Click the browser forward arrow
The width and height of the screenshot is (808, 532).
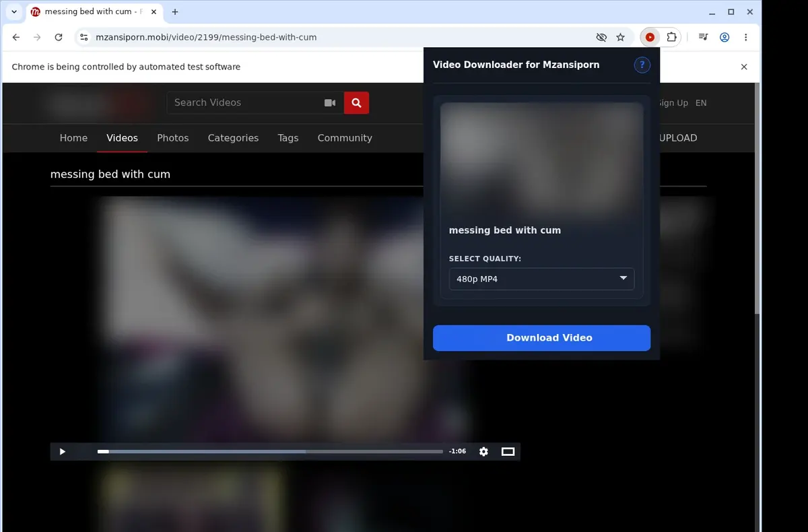click(x=37, y=38)
